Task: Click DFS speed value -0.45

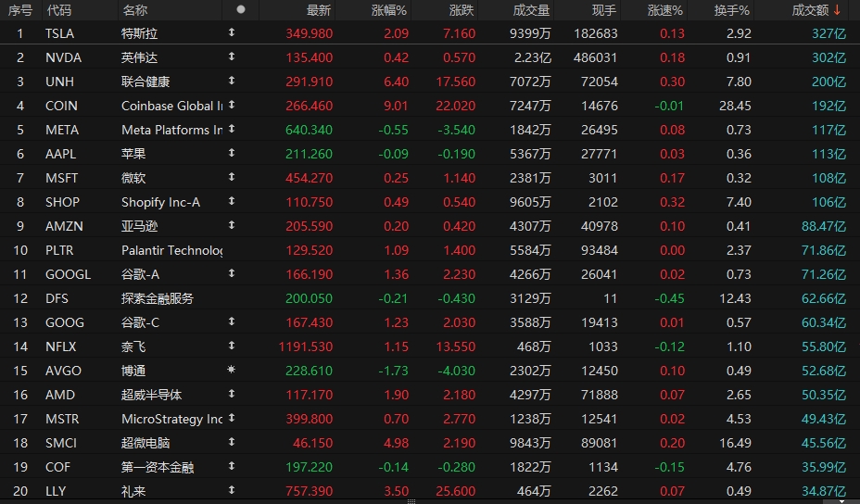Action: 669,298
